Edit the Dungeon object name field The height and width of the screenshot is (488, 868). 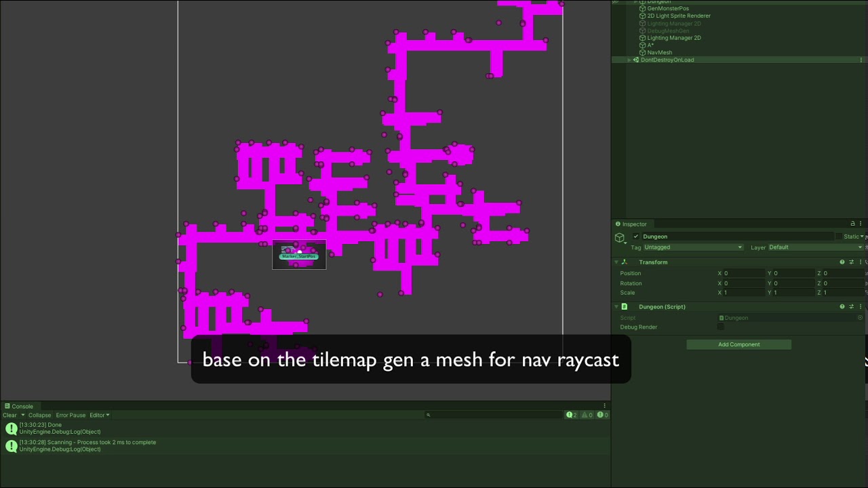pyautogui.click(x=737, y=237)
